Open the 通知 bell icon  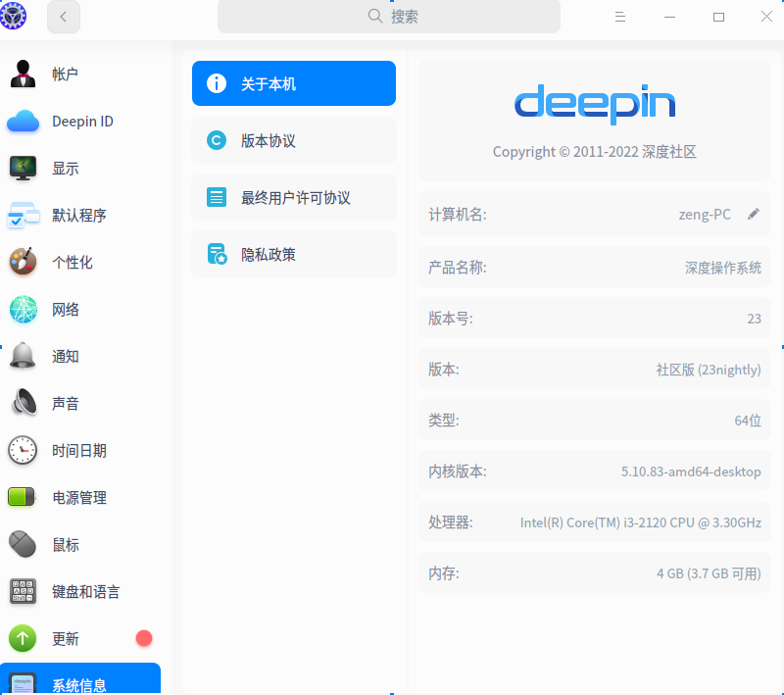pyautogui.click(x=23, y=356)
